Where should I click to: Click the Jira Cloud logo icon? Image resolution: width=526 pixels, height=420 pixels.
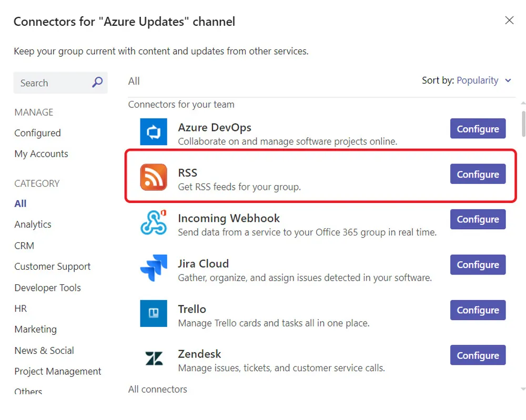pyautogui.click(x=153, y=268)
